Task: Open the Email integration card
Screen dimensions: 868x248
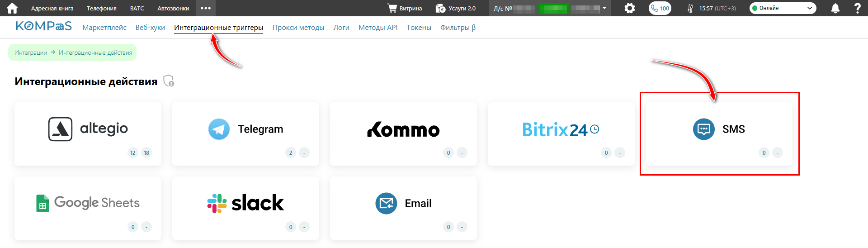Action: (403, 208)
